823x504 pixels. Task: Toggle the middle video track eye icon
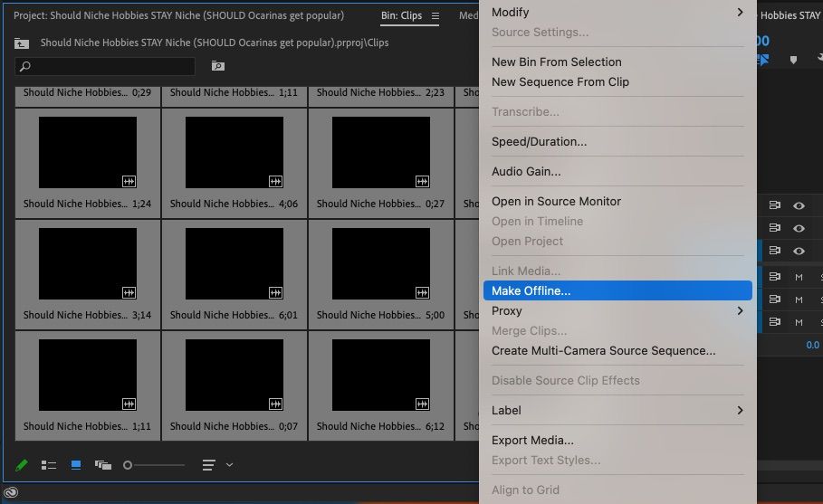click(799, 228)
